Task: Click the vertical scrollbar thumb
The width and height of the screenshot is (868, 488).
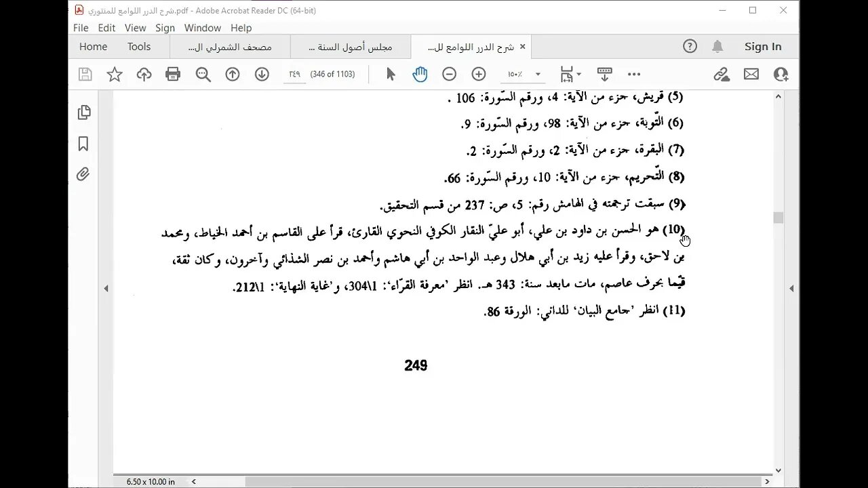Action: [778, 218]
